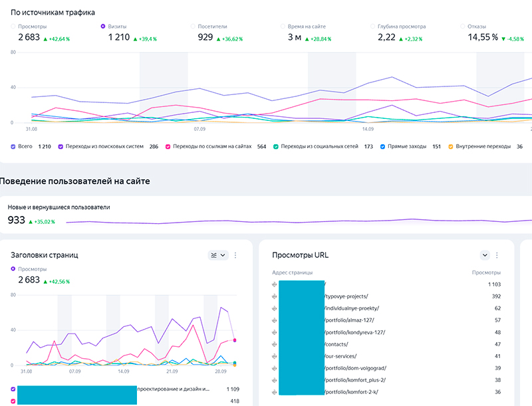The image size is (532, 406).
Task: Expand the dropdown chevron in Просмотры URL
Action: tap(485, 255)
